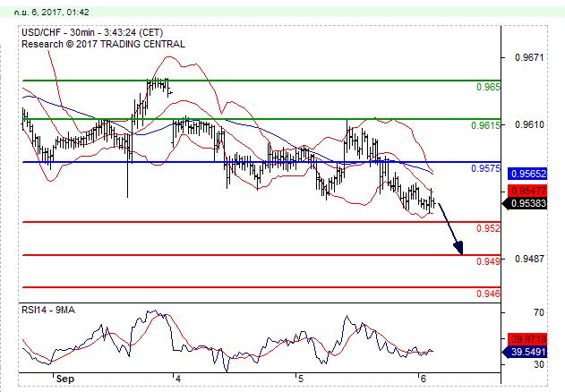Click the timestamp at top of page
Viewport: 565px width, 392px height.
coord(52,13)
